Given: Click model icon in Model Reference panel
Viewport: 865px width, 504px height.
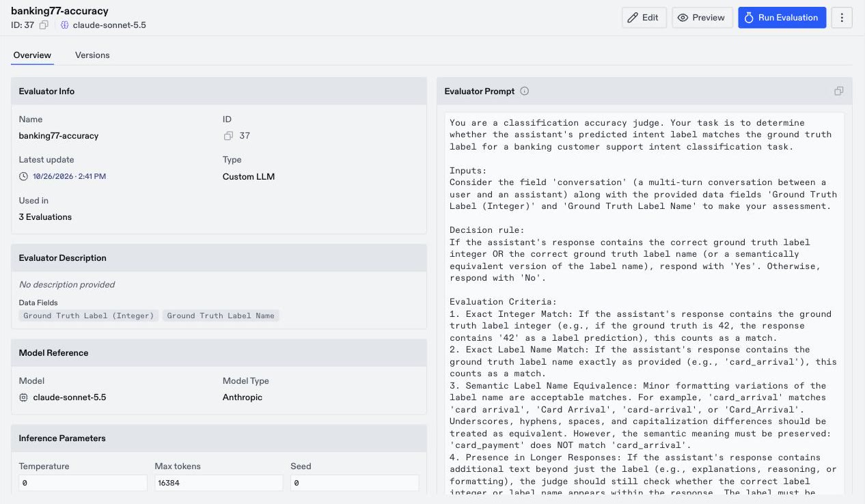Looking at the screenshot, I should click(24, 397).
